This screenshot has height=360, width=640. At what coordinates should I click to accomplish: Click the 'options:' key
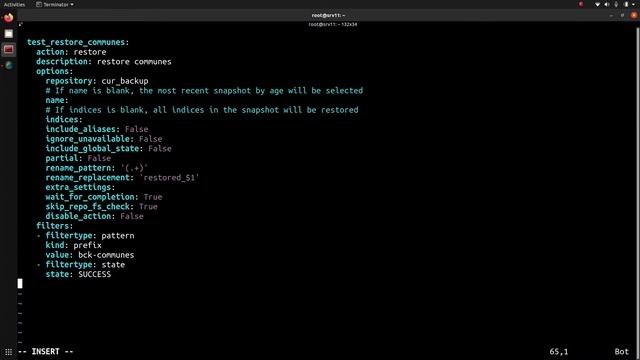click(x=54, y=71)
